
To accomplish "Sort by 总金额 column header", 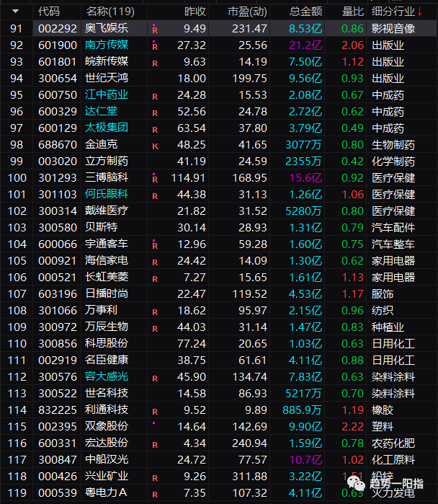I will click(305, 12).
